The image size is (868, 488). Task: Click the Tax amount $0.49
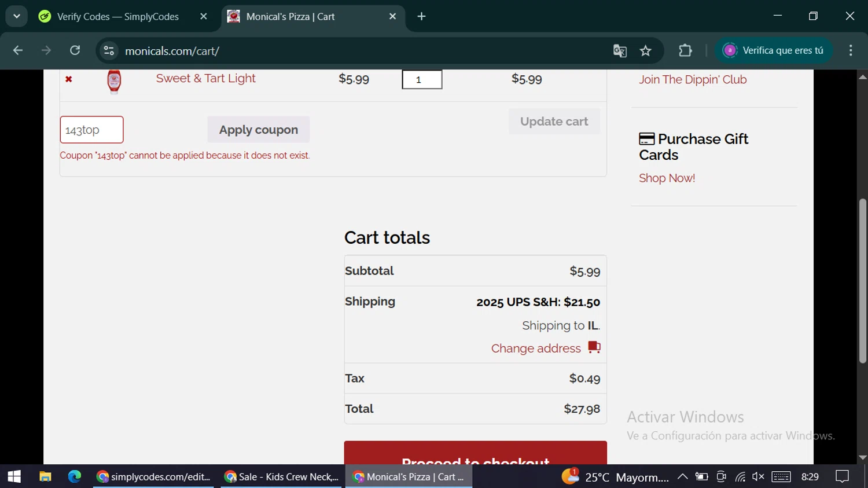(584, 379)
